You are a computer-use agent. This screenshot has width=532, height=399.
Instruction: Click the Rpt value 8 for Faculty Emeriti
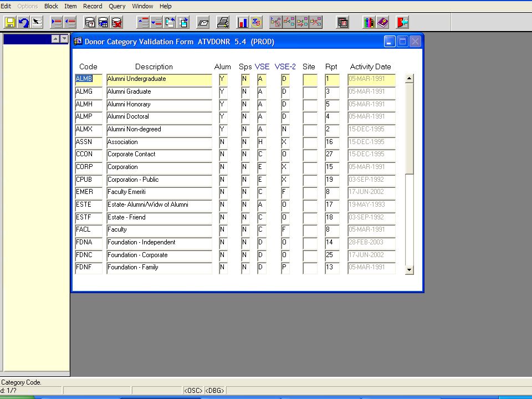click(332, 192)
